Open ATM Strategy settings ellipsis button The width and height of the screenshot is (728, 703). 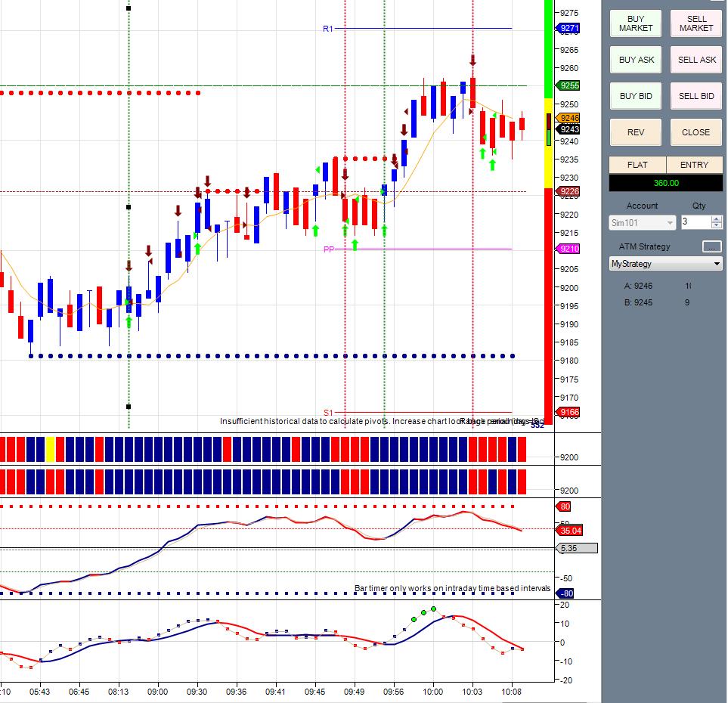(712, 246)
